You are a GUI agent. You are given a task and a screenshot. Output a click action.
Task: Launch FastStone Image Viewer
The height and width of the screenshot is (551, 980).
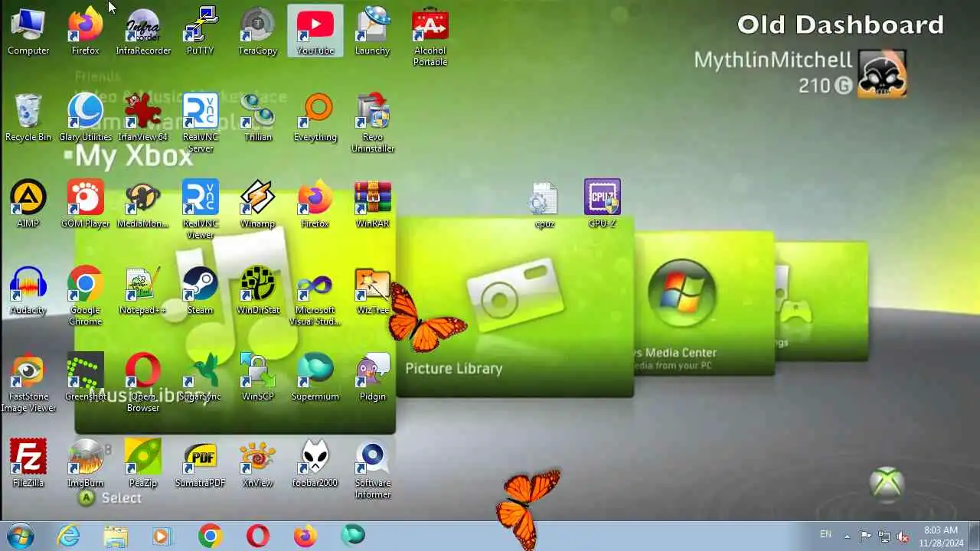pyautogui.click(x=28, y=383)
